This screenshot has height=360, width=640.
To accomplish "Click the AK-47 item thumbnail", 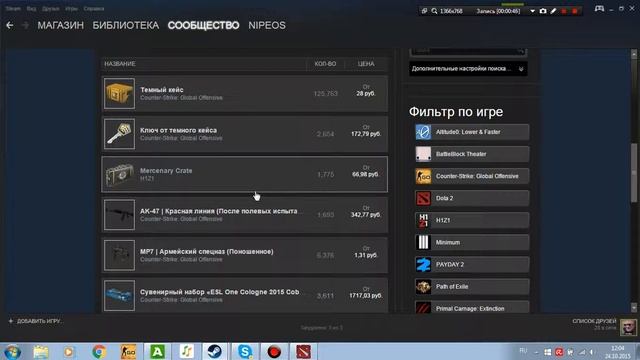I will (x=119, y=215).
